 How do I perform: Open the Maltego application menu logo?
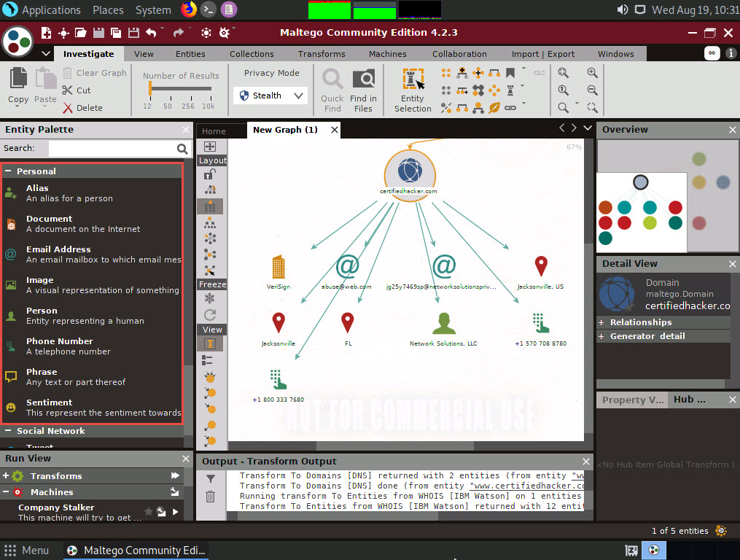pyautogui.click(x=17, y=41)
